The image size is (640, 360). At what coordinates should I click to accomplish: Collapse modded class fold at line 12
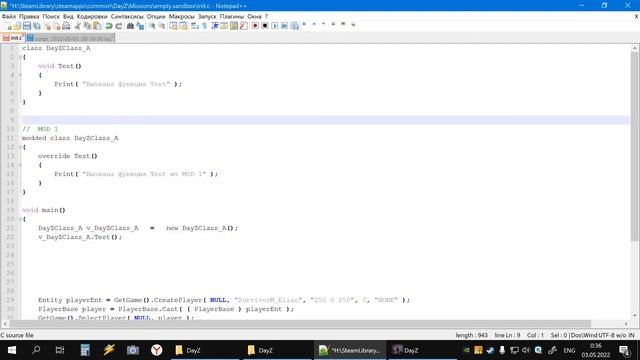[20, 147]
